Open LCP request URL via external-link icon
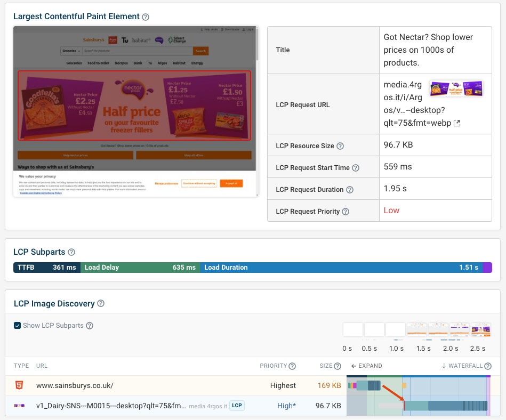This screenshot has width=506, height=420. (x=457, y=123)
